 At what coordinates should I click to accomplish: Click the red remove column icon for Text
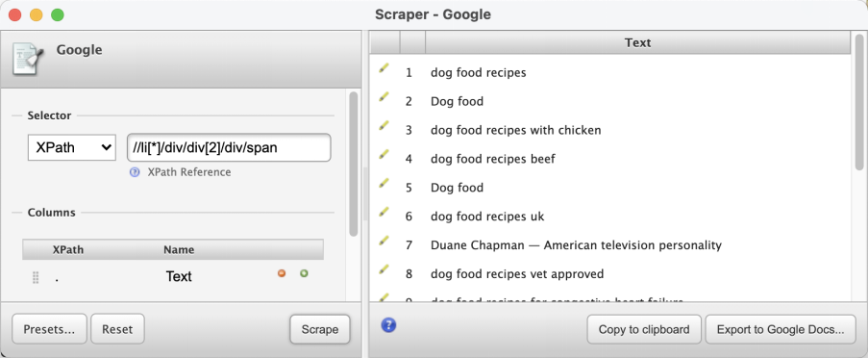pyautogui.click(x=282, y=273)
